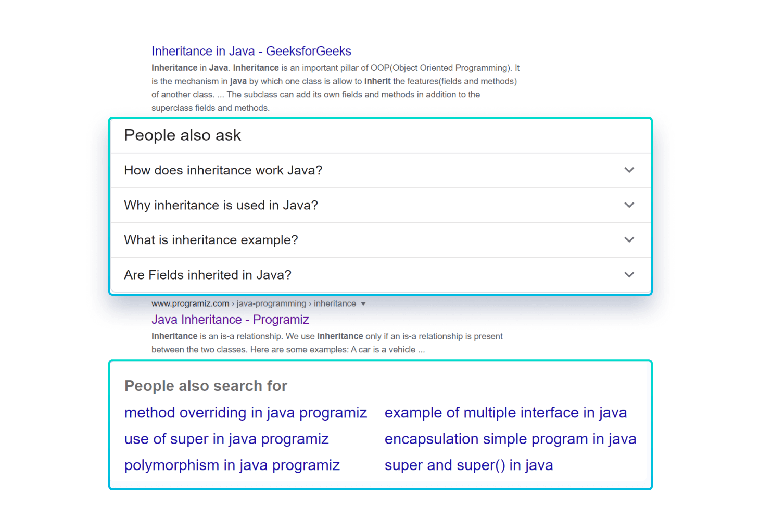The image size is (760, 532).
Task: Select the People also search for heading
Action: [x=206, y=386]
